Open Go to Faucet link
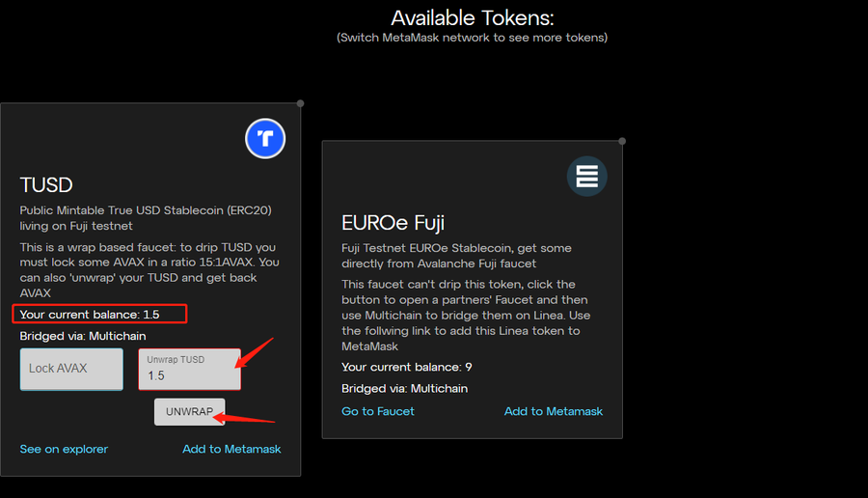Screen dimensions: 868x498 377,411
